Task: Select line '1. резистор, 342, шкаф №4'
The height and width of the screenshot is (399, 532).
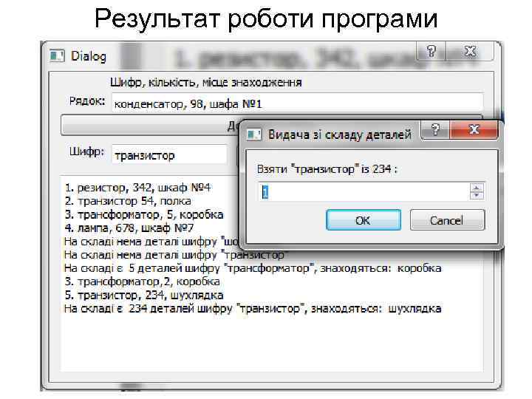Action: click(x=137, y=187)
